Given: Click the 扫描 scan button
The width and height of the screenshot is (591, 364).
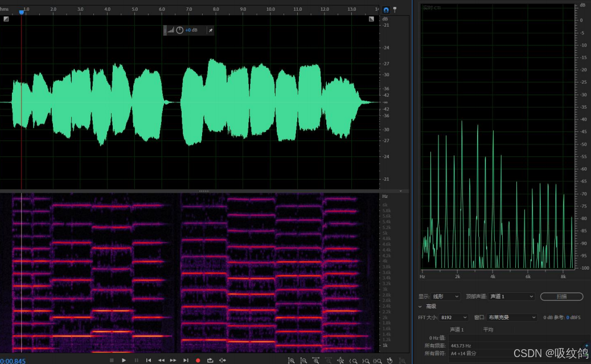Looking at the screenshot, I should [x=561, y=297].
